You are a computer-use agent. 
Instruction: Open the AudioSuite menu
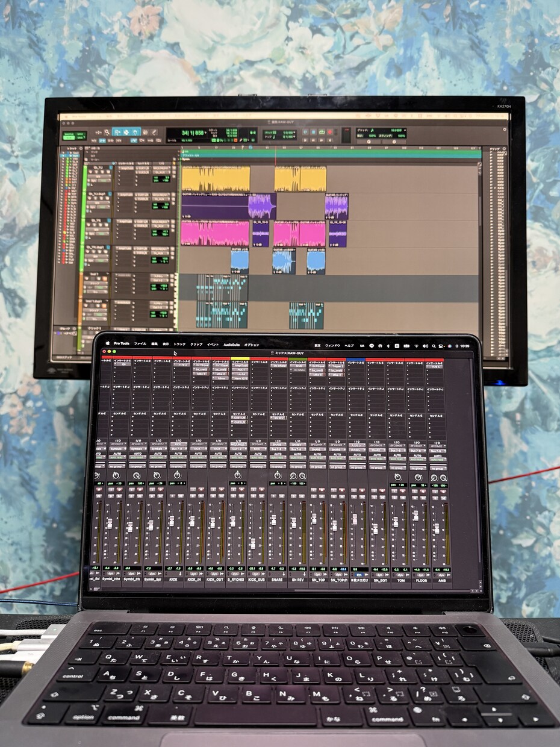coord(232,344)
